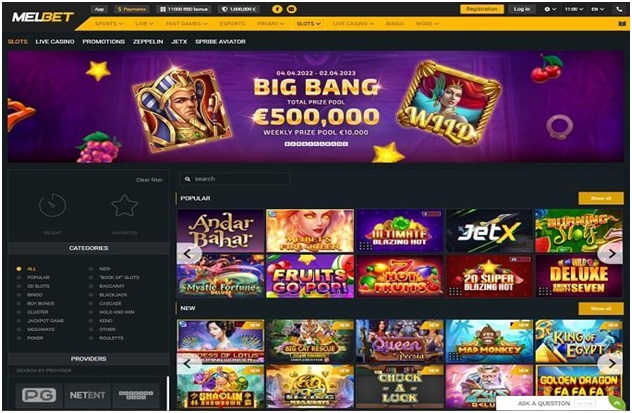This screenshot has height=413, width=632.
Task: Open the EN language dropdown
Action: pyautogui.click(x=597, y=9)
